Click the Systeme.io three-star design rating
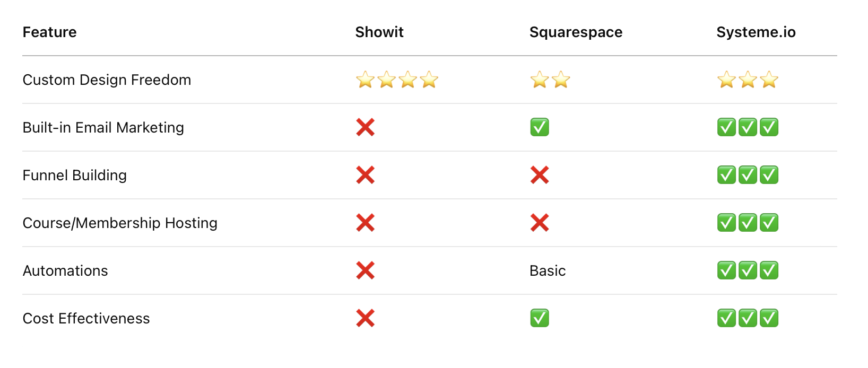The height and width of the screenshot is (368, 868). [748, 80]
